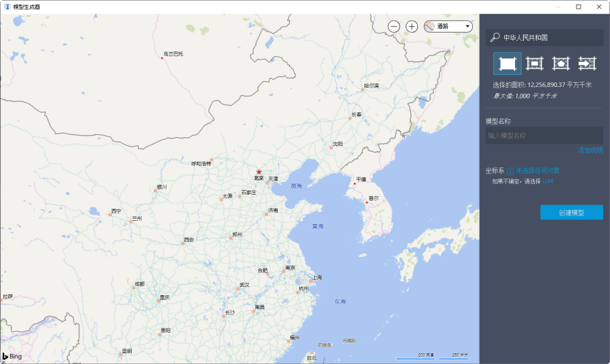
Task: Click the 沈阳 label on map
Action: tap(337, 144)
